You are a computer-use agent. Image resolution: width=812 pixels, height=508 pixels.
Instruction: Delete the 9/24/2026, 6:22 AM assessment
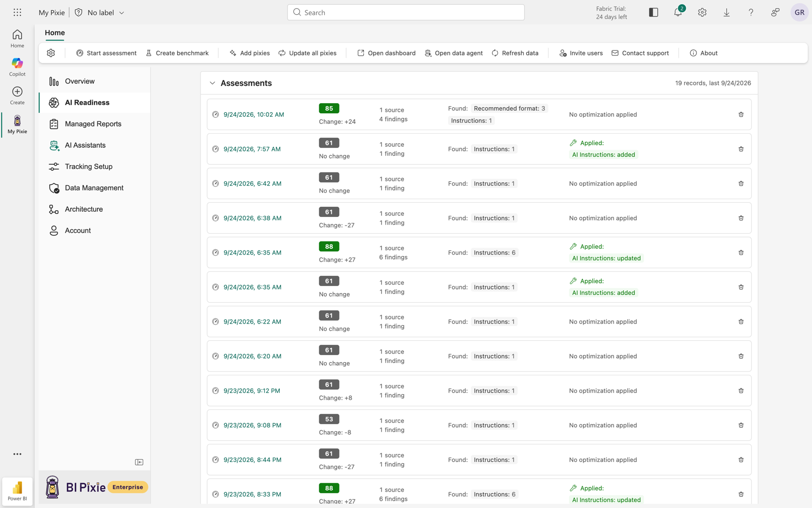tap(741, 322)
